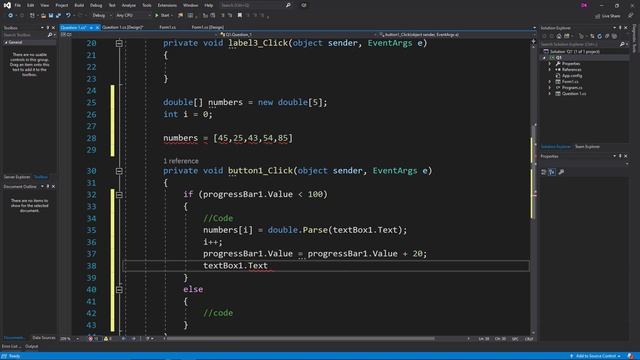The height and width of the screenshot is (360, 640).
Task: Click the error count indicator in editor footer
Action: [93, 338]
